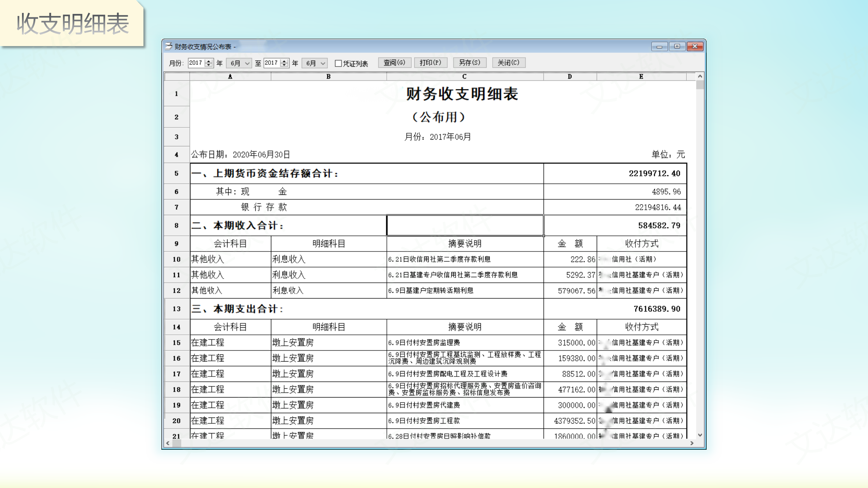Click the 打印(P) button

click(430, 63)
